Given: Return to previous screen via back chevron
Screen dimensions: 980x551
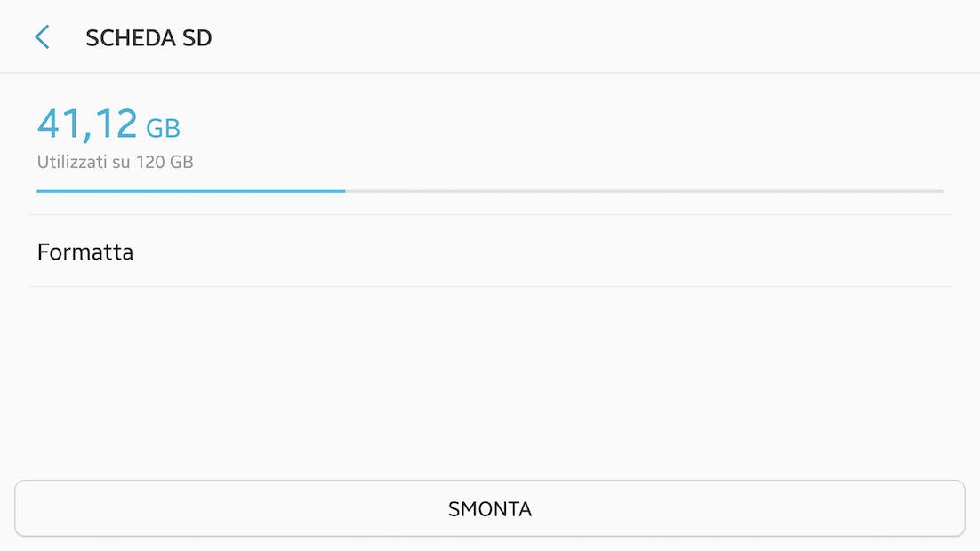Looking at the screenshot, I should coord(42,37).
